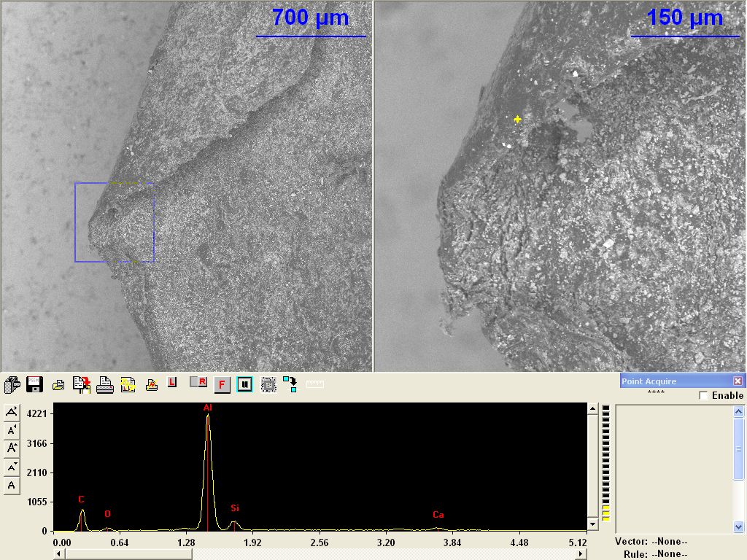Click the printer icon in toolbar
747x560 pixels.
click(x=105, y=384)
